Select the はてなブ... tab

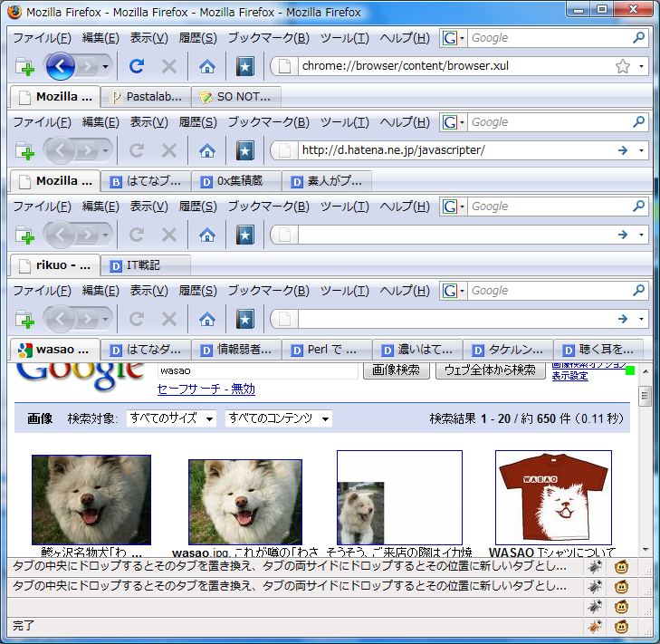click(x=146, y=181)
